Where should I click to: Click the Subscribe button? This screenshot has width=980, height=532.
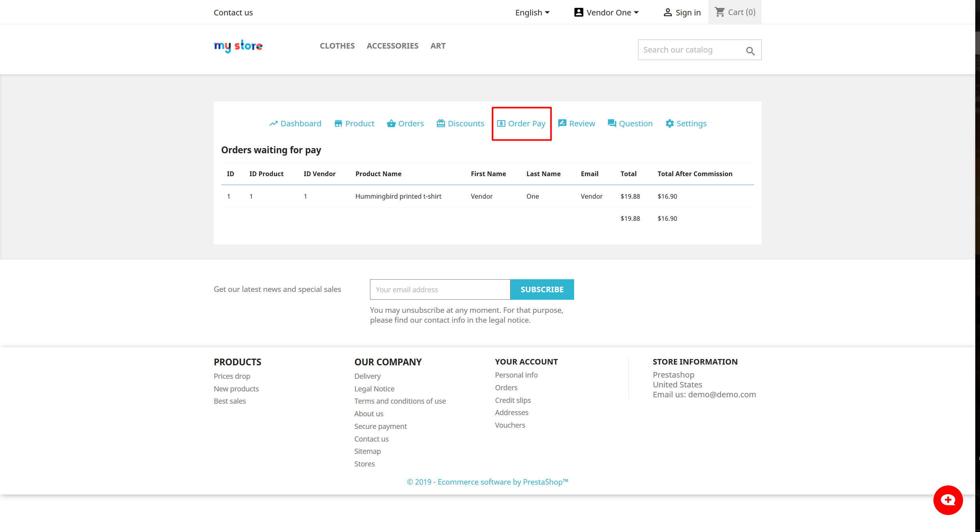[541, 289]
